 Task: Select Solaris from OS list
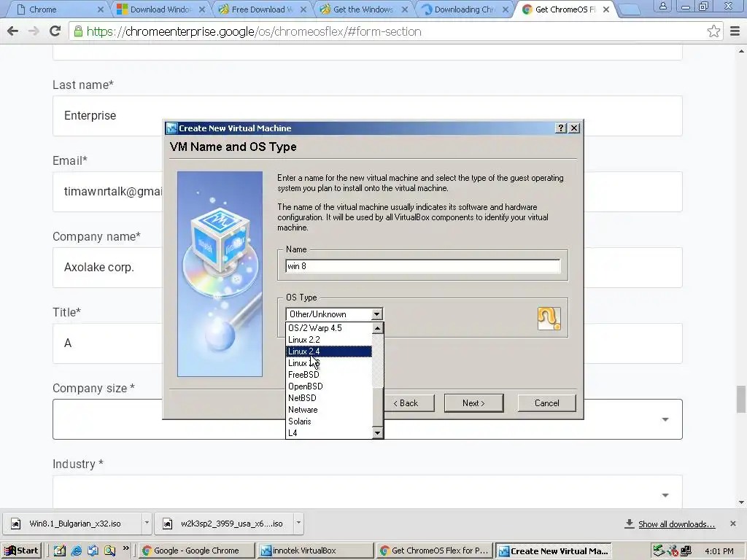click(x=329, y=421)
